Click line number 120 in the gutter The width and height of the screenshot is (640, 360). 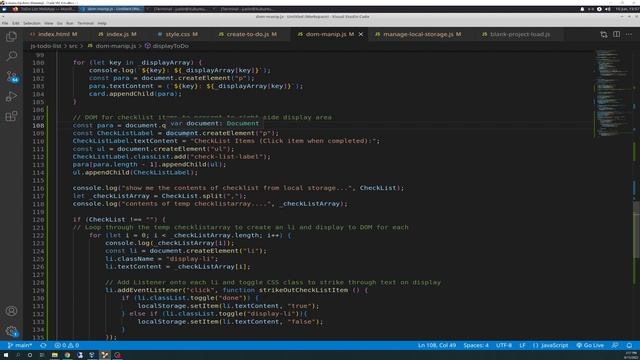pos(38,220)
